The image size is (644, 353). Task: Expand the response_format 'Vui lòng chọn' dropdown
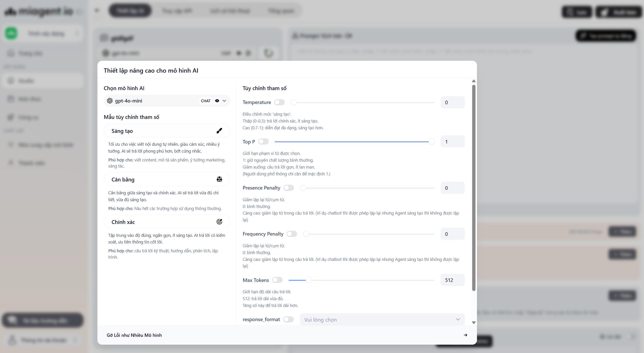click(382, 320)
